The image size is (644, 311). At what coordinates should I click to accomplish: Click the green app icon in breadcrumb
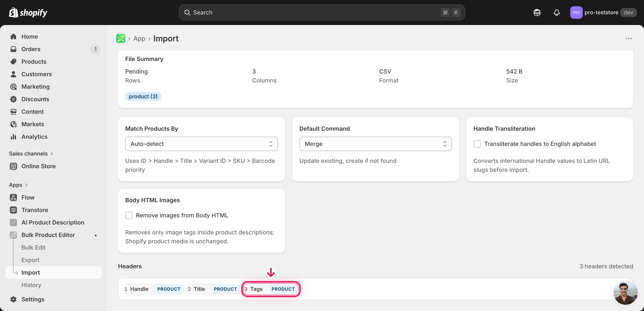(x=121, y=38)
